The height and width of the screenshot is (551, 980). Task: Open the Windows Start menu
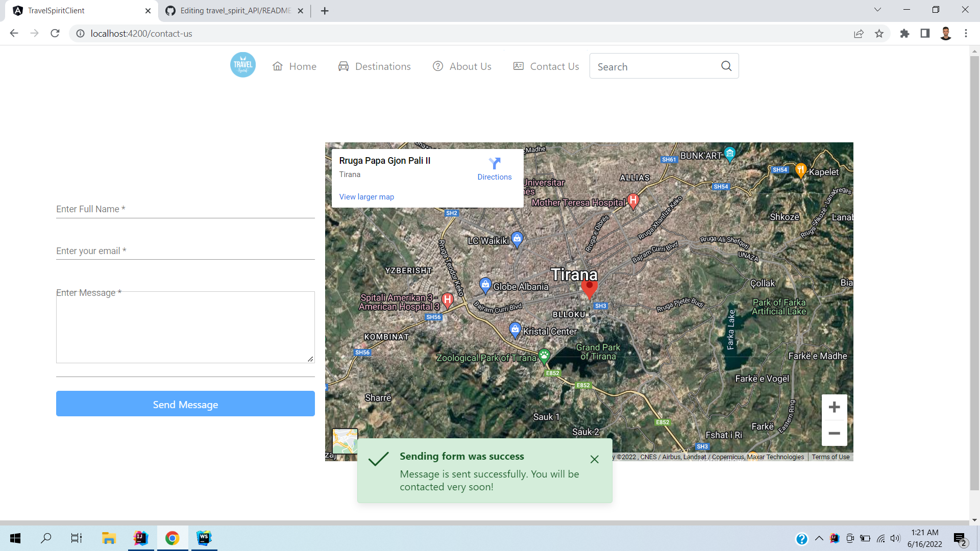(x=15, y=538)
